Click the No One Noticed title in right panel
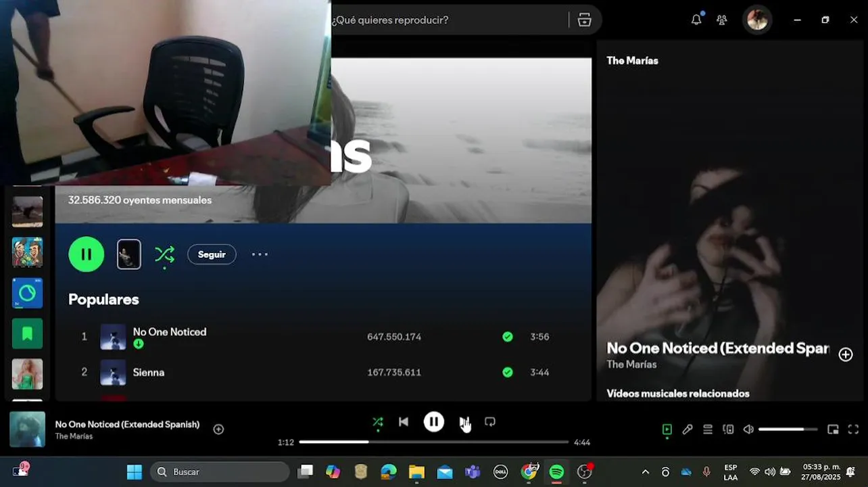This screenshot has width=868, height=487. (717, 348)
